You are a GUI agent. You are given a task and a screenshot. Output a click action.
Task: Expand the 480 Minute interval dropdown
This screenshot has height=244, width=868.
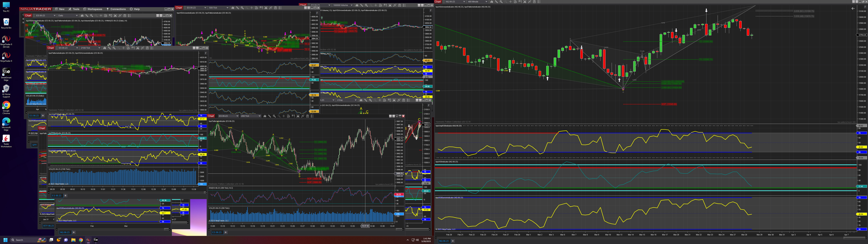click(x=477, y=2)
